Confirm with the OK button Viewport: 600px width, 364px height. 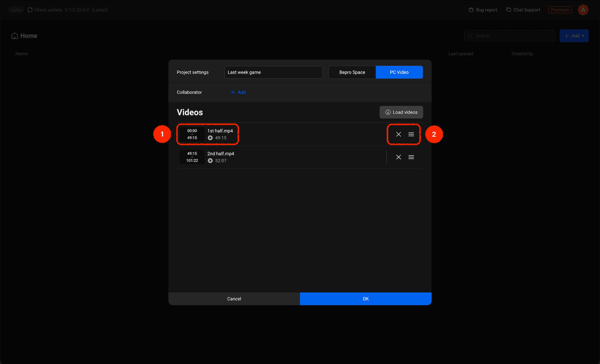tap(366, 299)
